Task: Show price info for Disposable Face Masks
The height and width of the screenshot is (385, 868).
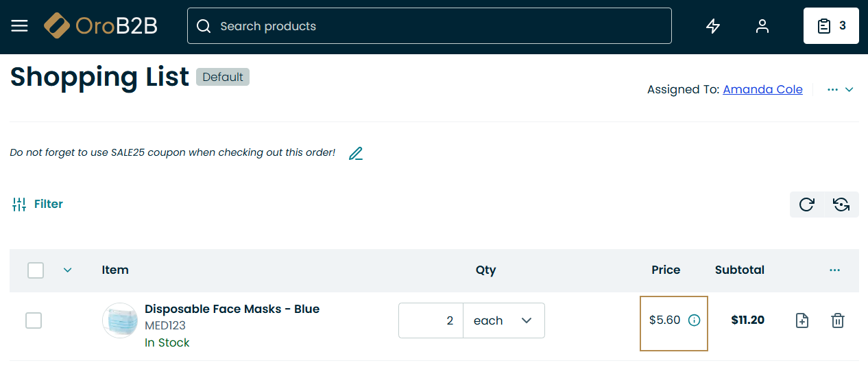Action: point(694,320)
